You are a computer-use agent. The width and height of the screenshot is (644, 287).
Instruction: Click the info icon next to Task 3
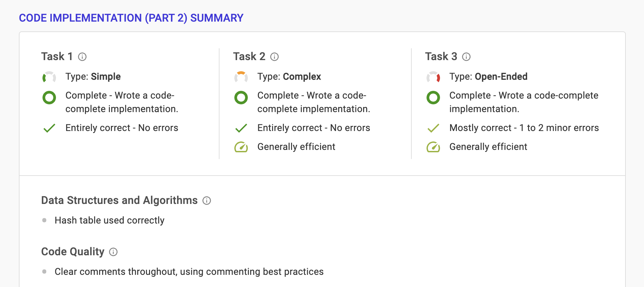pyautogui.click(x=466, y=57)
